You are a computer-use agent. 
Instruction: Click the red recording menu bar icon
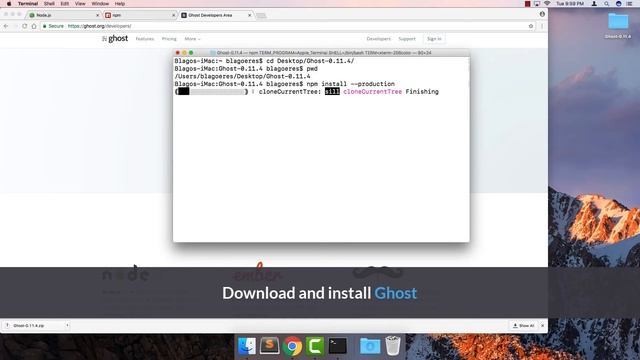[527, 4]
